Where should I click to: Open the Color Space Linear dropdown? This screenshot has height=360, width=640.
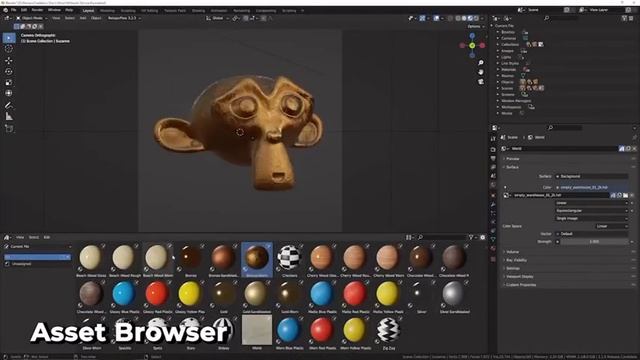pyautogui.click(x=611, y=226)
